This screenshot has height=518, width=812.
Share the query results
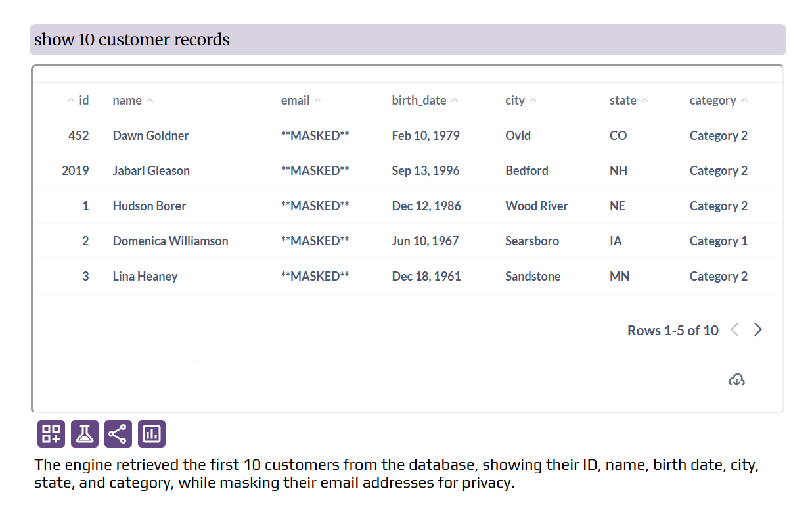pyautogui.click(x=118, y=433)
